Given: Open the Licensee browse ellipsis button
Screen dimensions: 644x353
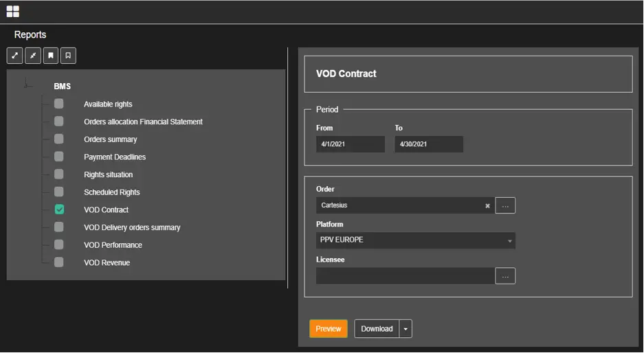Looking at the screenshot, I should pyautogui.click(x=505, y=276).
